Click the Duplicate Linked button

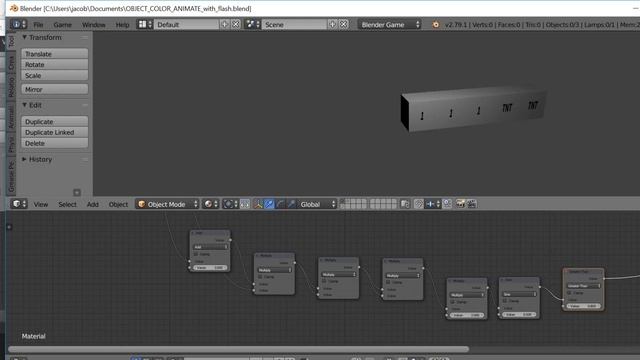[x=55, y=132]
